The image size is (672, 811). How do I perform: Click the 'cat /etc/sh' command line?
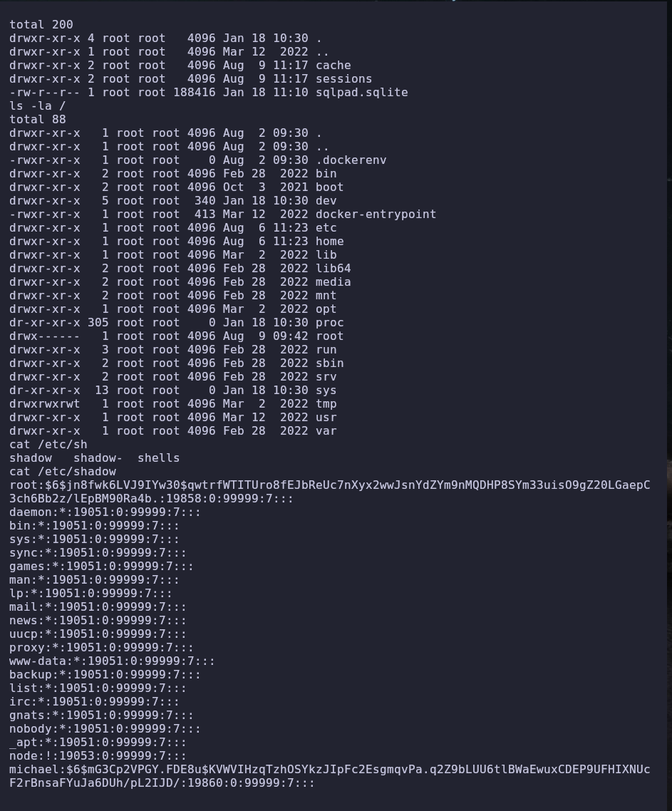click(48, 445)
